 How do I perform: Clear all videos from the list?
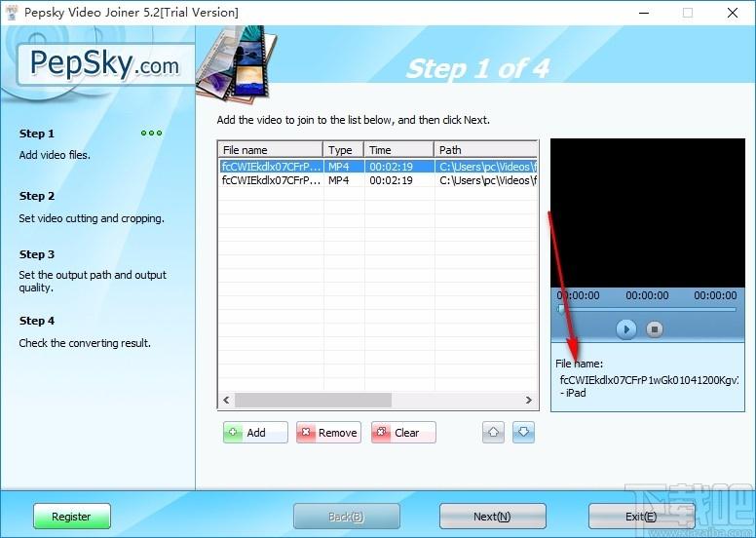pos(403,433)
